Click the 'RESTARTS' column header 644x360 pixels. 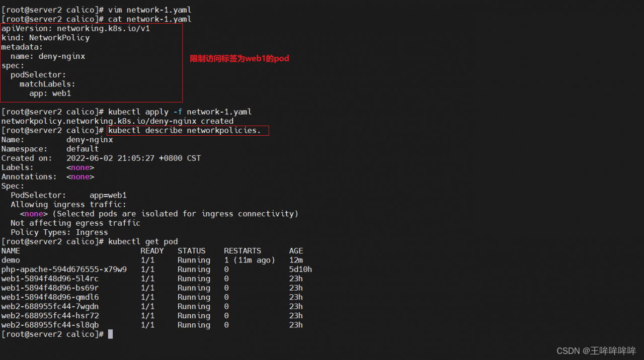point(243,251)
